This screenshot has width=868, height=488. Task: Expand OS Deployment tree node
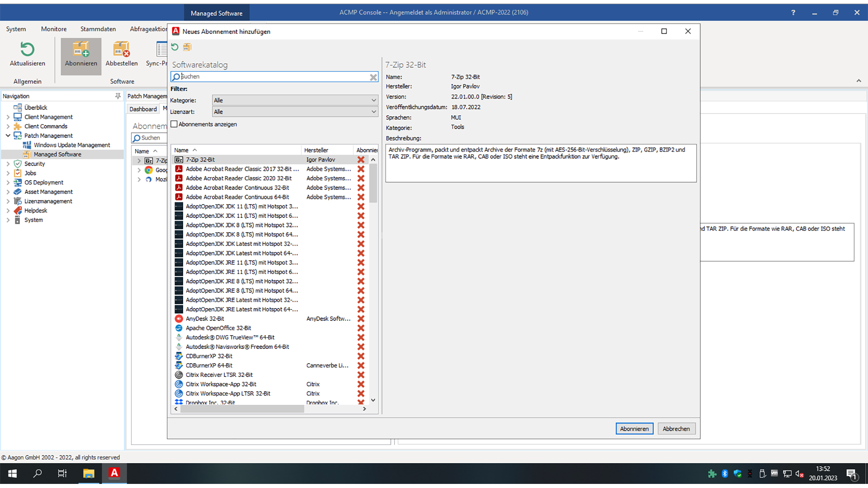click(x=8, y=183)
